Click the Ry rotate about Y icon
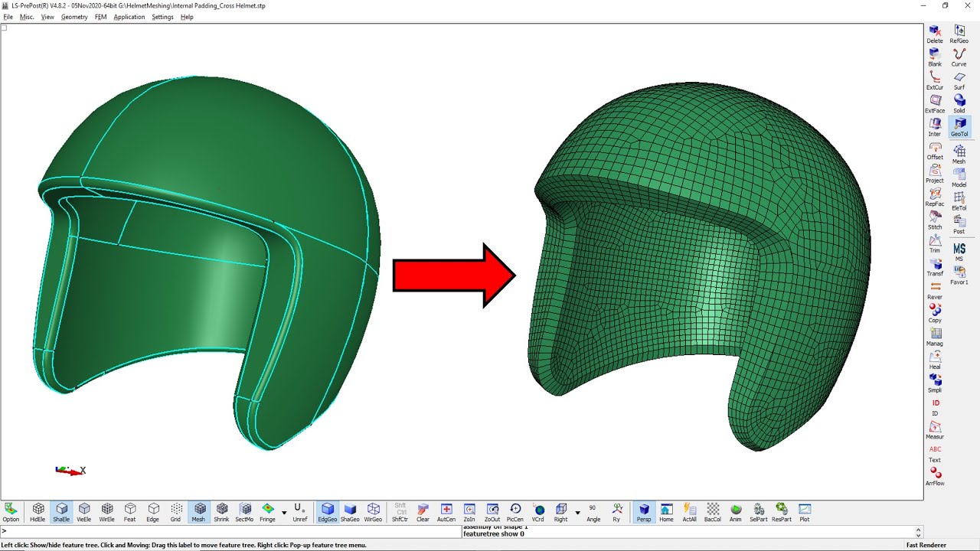Screen dimensions: 980x551 pyautogui.click(x=617, y=512)
